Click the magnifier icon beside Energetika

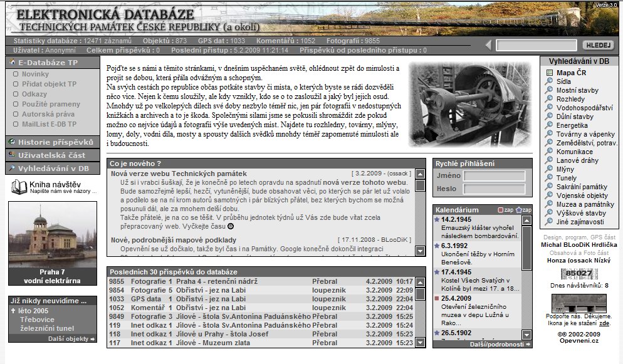tap(549, 125)
